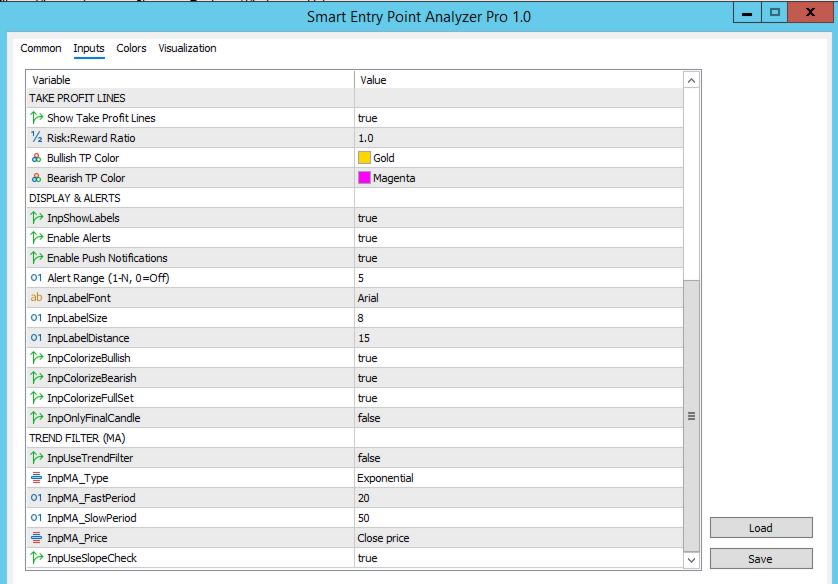
Task: Edit the InpLabelSize value 8
Action: (x=518, y=318)
